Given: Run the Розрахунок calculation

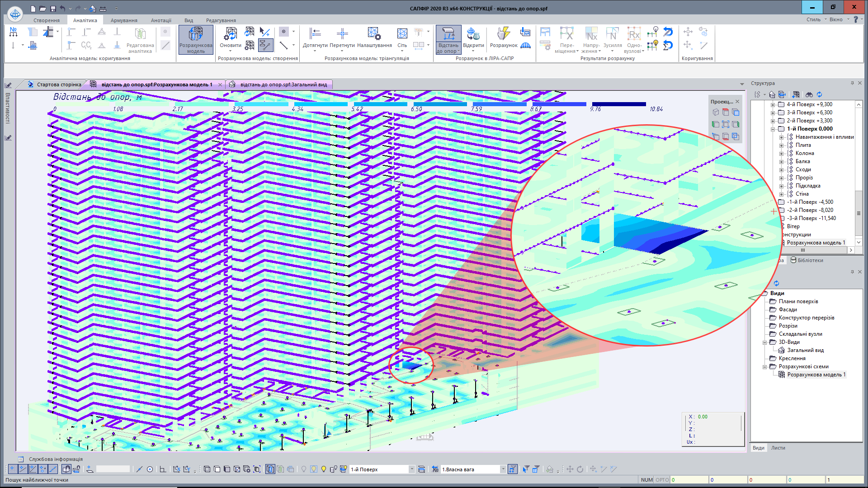Looking at the screenshot, I should click(503, 34).
